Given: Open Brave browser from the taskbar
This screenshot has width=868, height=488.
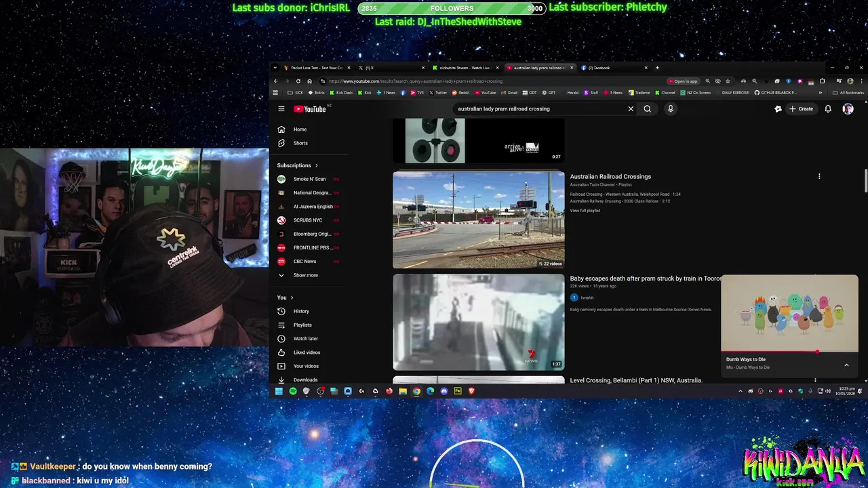Looking at the screenshot, I should (x=472, y=391).
